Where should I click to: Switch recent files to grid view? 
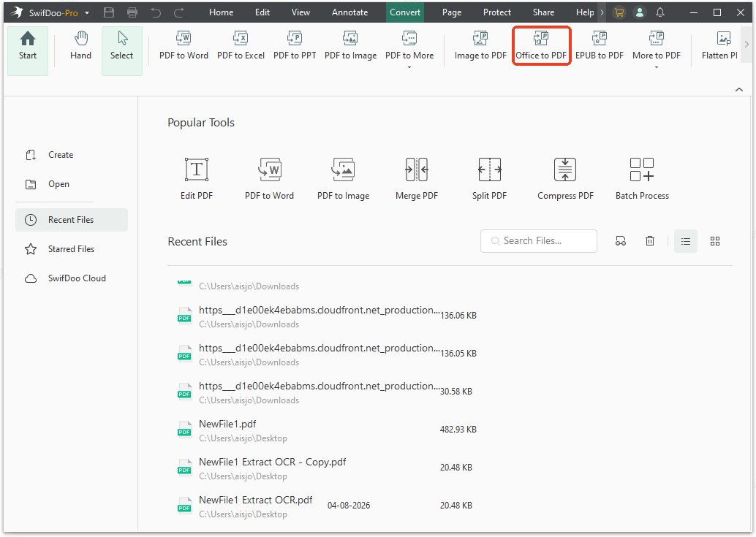(714, 240)
